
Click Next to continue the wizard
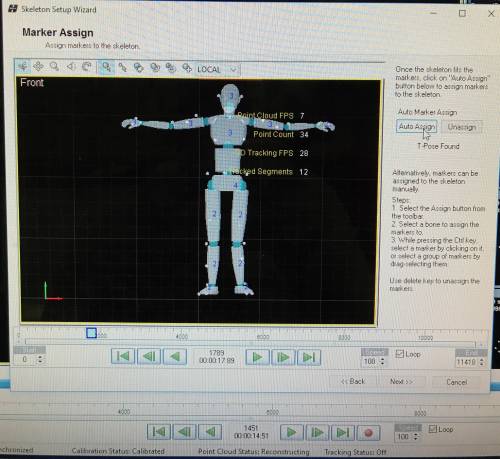point(401,381)
